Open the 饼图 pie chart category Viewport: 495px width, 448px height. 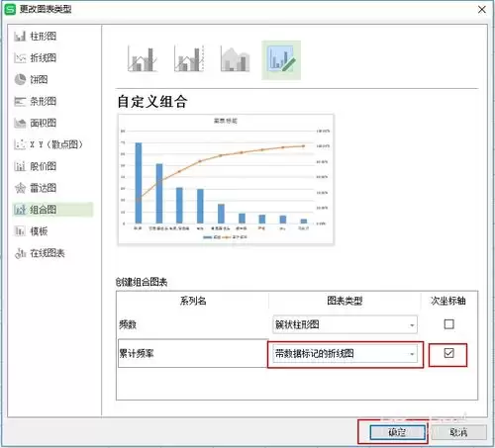[x=32, y=79]
